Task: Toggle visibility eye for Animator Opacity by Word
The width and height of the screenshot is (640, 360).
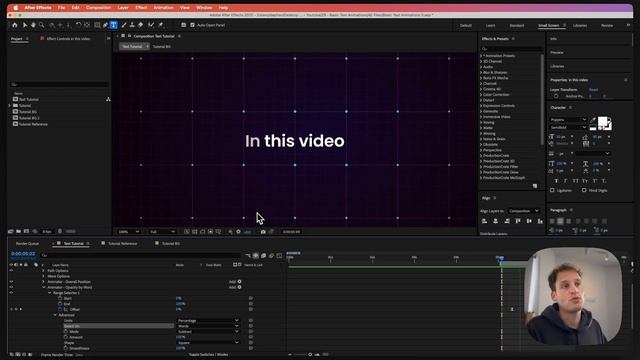Action: click(11, 287)
